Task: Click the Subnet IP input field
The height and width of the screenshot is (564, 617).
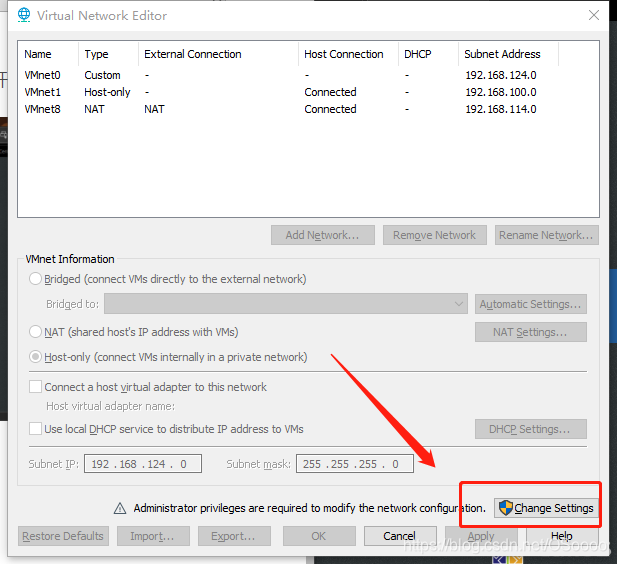Action: tap(143, 464)
